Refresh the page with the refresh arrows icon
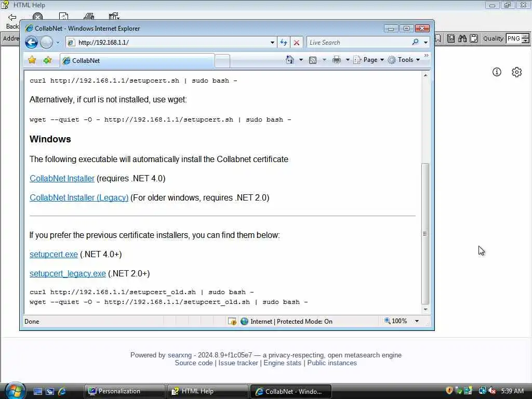 point(284,43)
